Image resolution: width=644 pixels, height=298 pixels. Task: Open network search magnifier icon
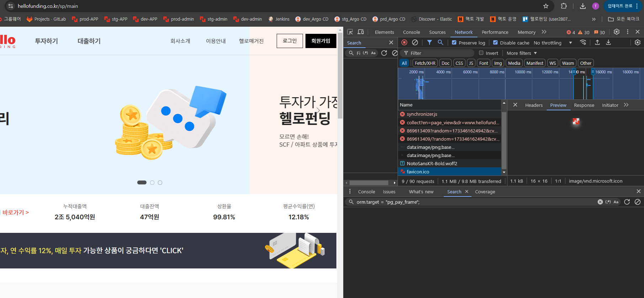coord(441,42)
